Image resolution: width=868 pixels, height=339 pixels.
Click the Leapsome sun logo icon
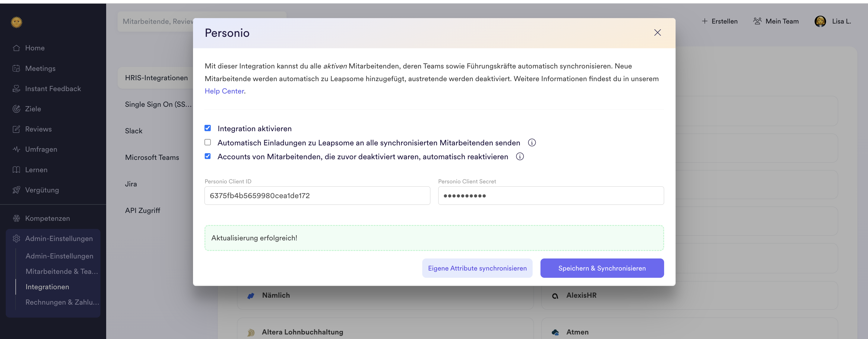[17, 22]
